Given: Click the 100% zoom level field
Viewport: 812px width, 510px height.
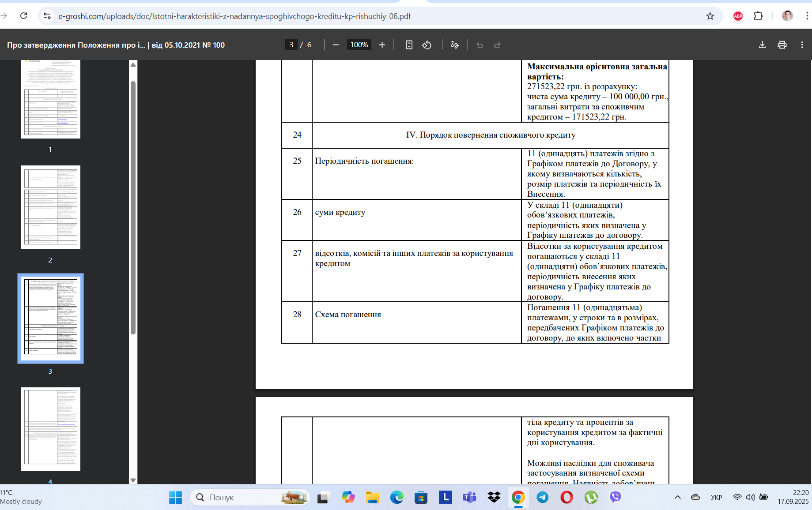Looking at the screenshot, I should point(359,45).
